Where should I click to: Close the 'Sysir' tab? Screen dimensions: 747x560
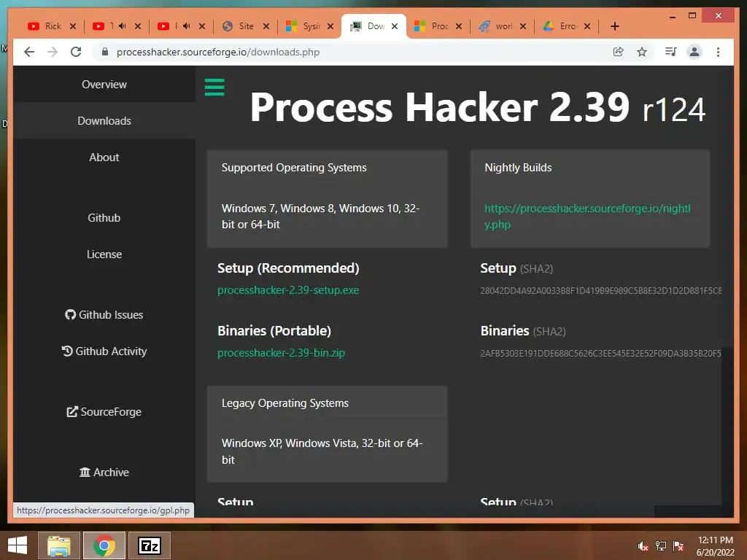[330, 26]
